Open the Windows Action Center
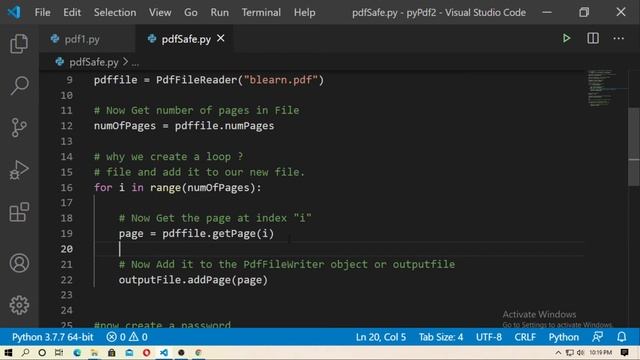Viewport: 640px width, 360px height. (624, 352)
